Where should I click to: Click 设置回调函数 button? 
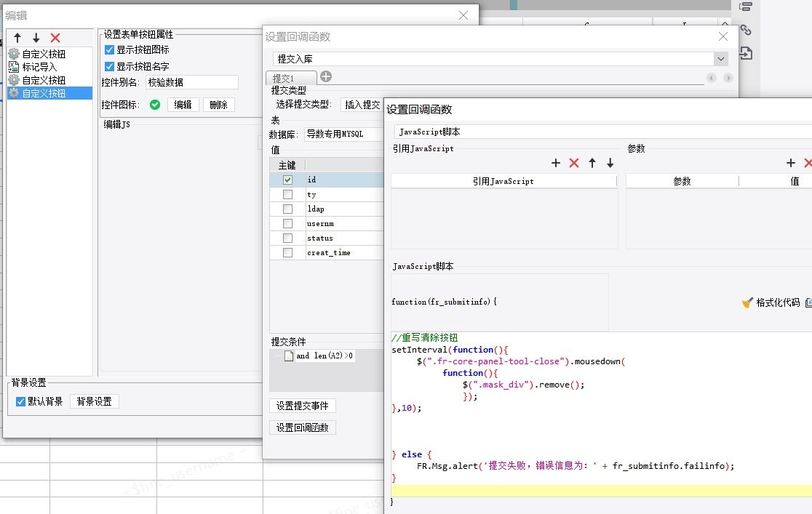click(303, 427)
